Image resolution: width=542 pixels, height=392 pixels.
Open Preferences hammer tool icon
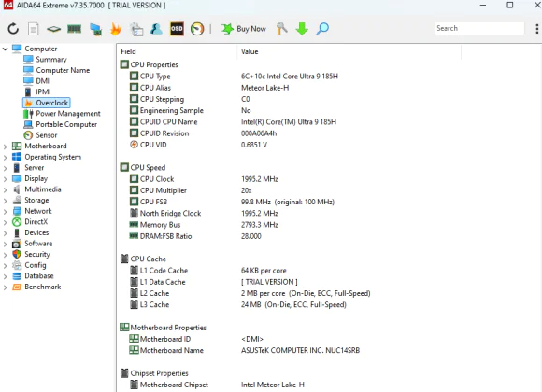[281, 29]
